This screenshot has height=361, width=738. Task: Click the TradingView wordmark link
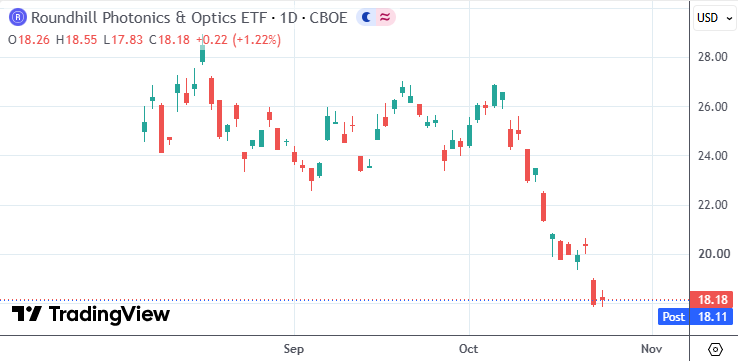click(x=109, y=313)
